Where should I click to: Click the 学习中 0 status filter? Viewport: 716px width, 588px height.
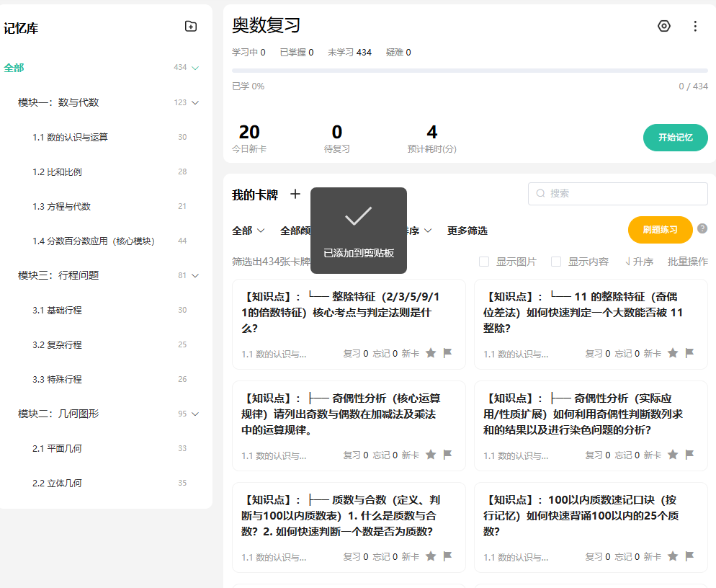[249, 53]
